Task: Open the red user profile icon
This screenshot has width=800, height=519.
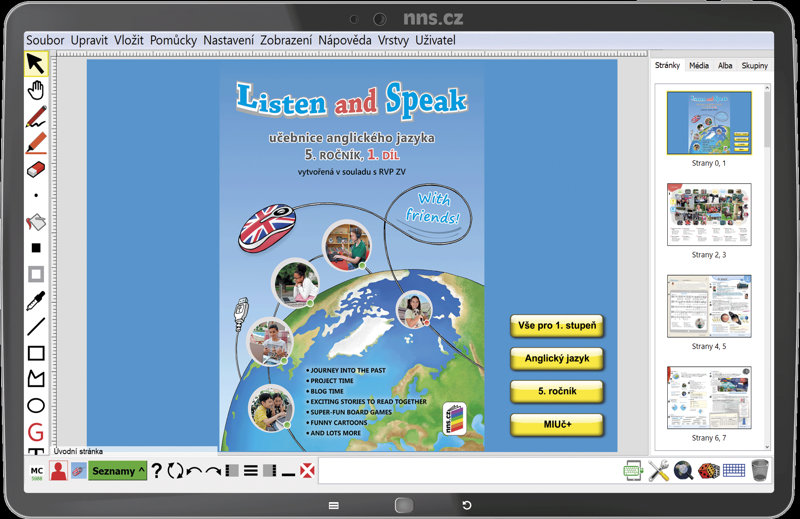Action: point(59,471)
